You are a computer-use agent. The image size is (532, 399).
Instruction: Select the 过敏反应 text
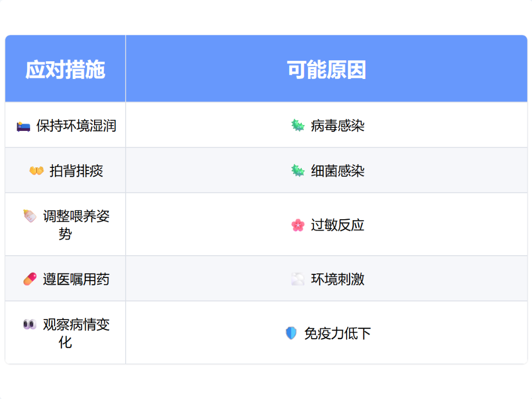338,225
